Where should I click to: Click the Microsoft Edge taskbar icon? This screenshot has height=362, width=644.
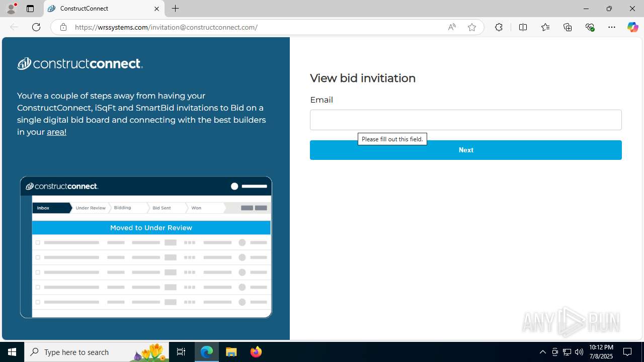207,352
